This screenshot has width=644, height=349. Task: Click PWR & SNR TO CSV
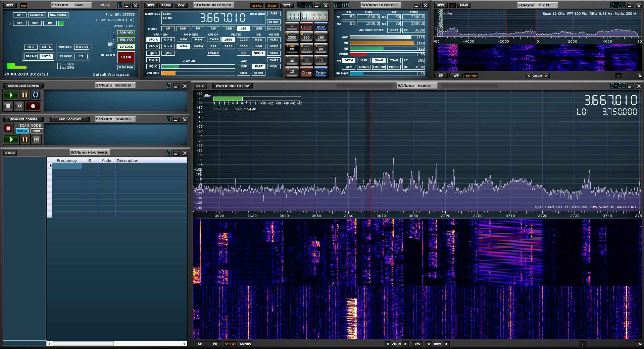pos(232,86)
